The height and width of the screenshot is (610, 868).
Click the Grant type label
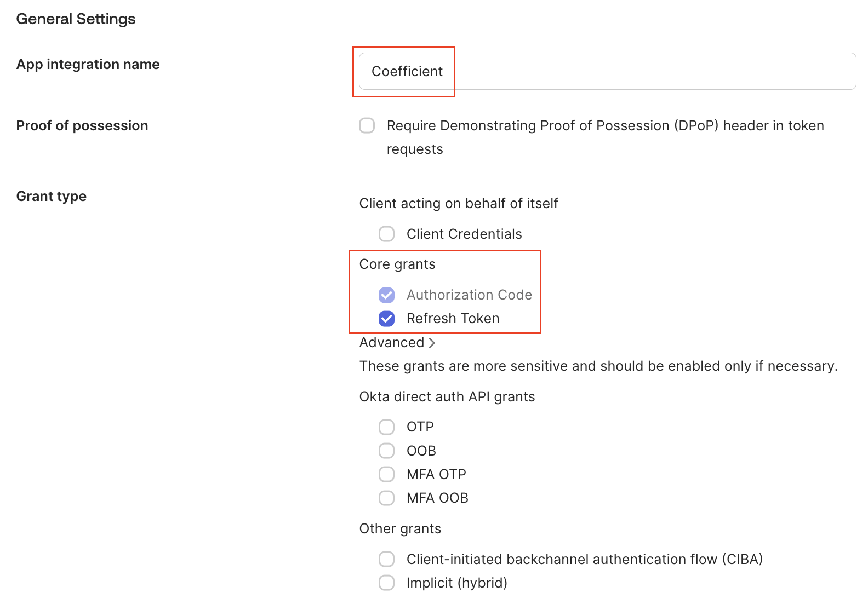coord(52,196)
